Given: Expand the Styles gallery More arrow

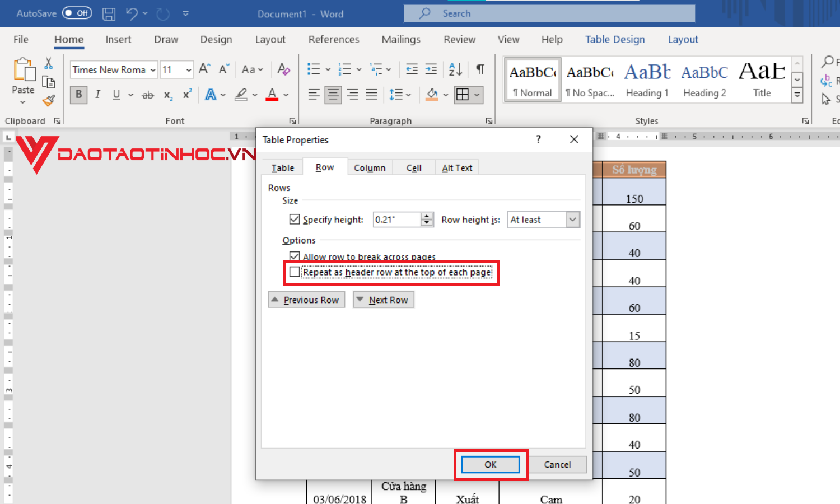Looking at the screenshot, I should pos(797,96).
